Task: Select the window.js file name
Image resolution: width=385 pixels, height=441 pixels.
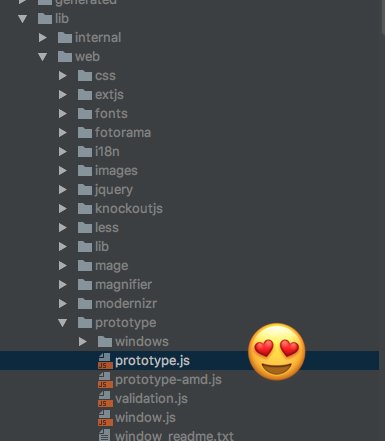Action: click(145, 418)
